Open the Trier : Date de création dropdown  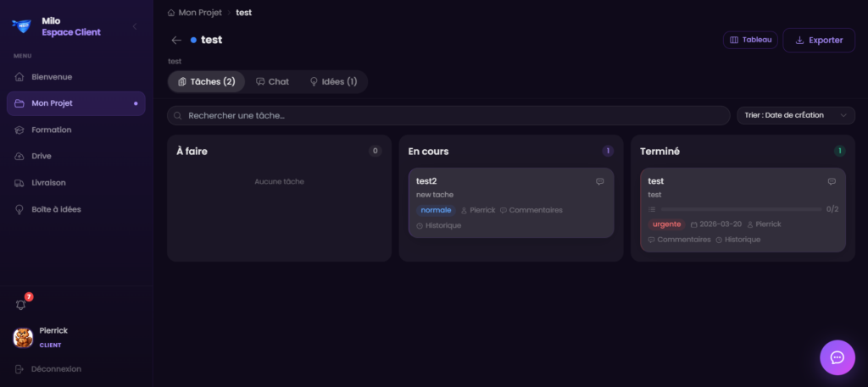click(x=795, y=115)
